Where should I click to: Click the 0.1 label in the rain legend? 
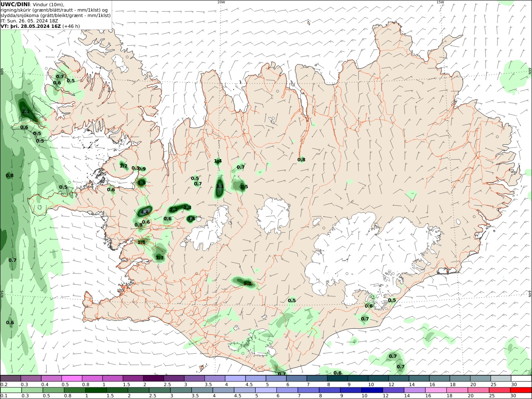pos(3,396)
